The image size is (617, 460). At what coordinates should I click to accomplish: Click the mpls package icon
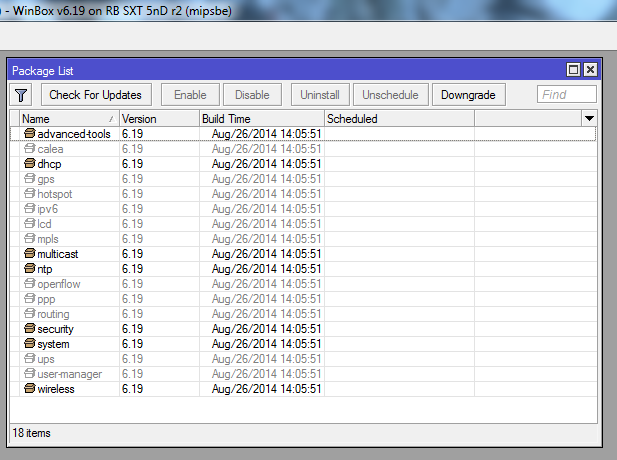coord(30,238)
